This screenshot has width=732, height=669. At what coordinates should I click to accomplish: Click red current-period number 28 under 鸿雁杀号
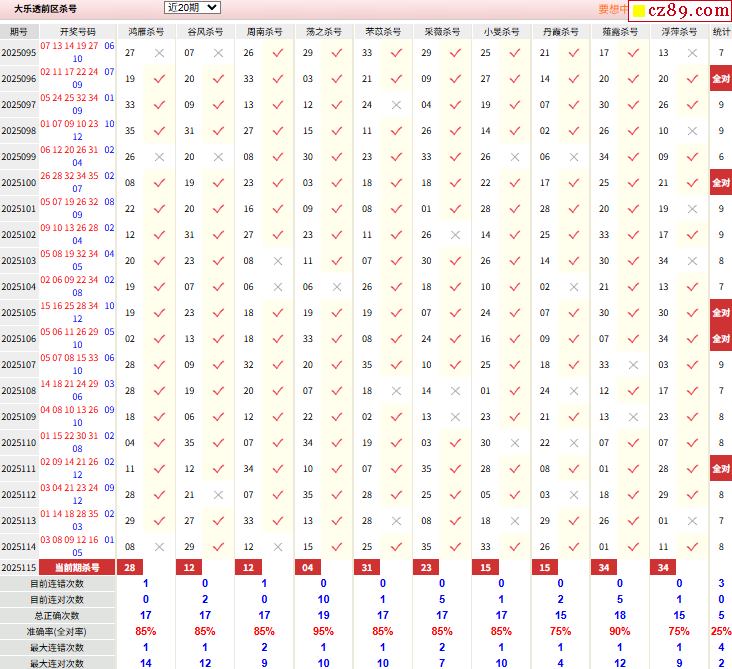(x=130, y=567)
